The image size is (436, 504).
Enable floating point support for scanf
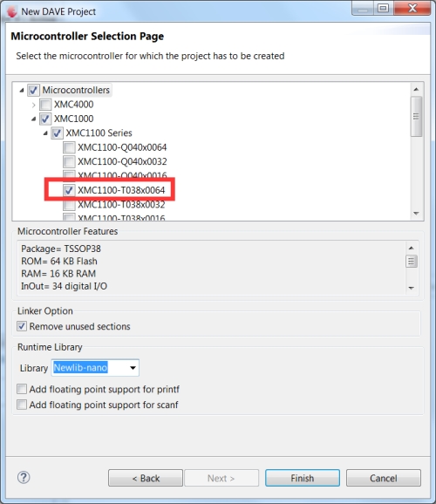tap(22, 405)
